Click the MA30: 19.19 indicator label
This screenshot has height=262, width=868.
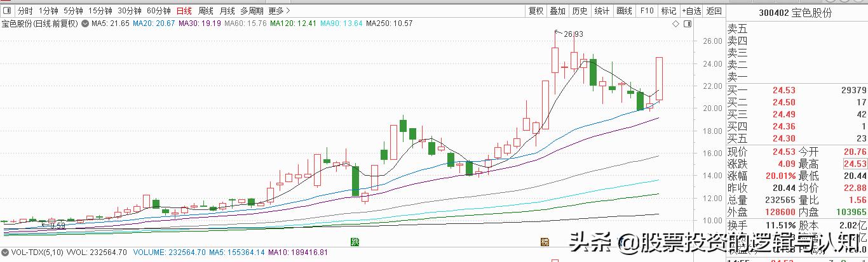pos(200,23)
